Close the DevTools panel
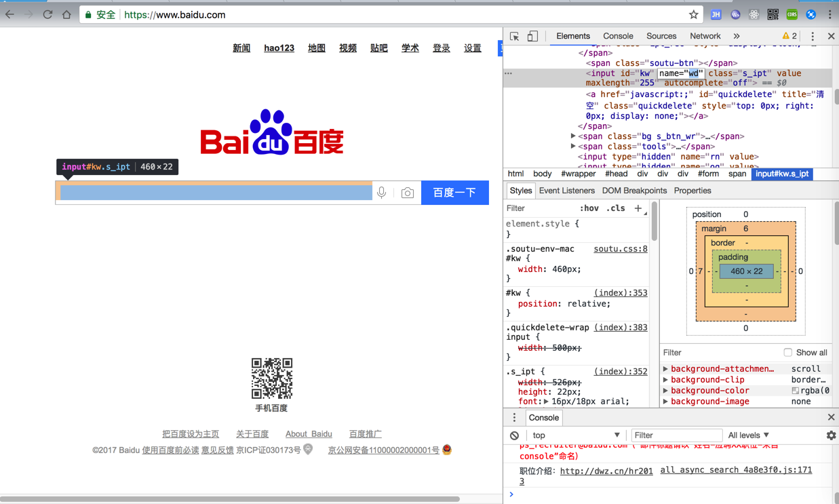This screenshot has width=839, height=504. 831,36
